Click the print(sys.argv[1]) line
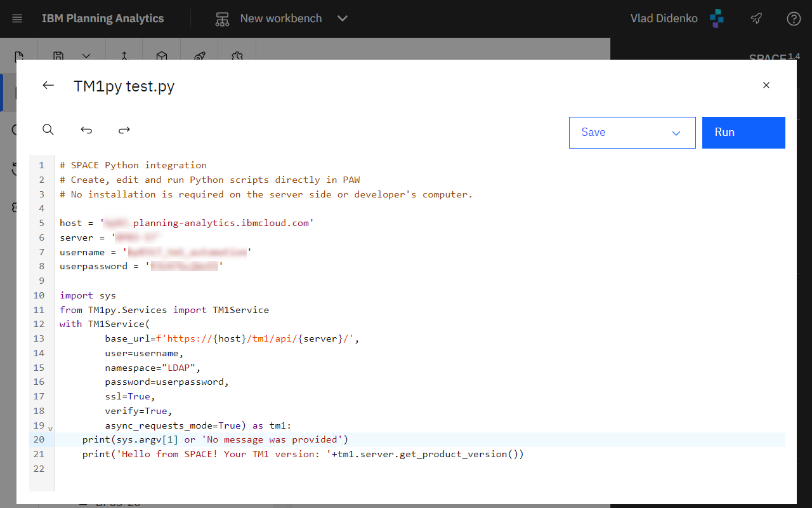Image resolution: width=812 pixels, height=508 pixels. (215, 439)
